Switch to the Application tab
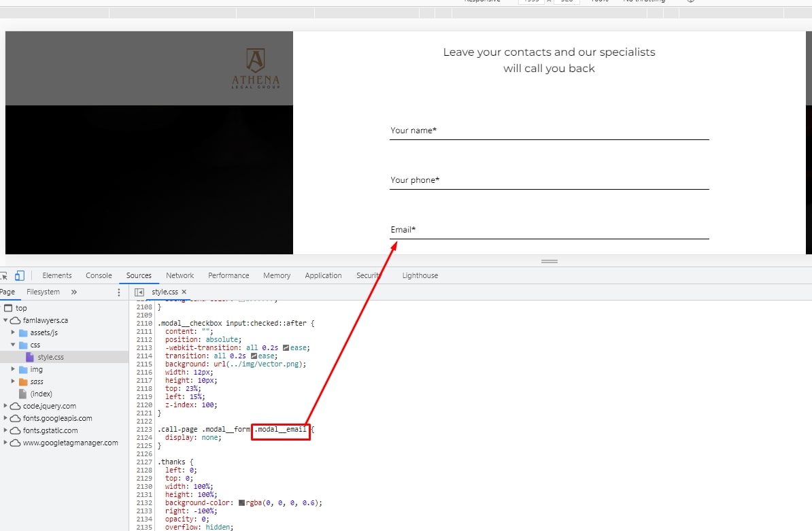 (x=323, y=275)
